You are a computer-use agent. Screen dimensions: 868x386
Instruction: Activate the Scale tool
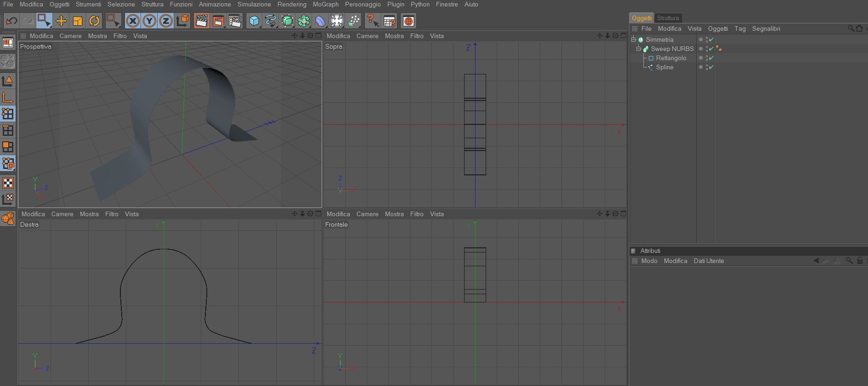click(x=78, y=21)
